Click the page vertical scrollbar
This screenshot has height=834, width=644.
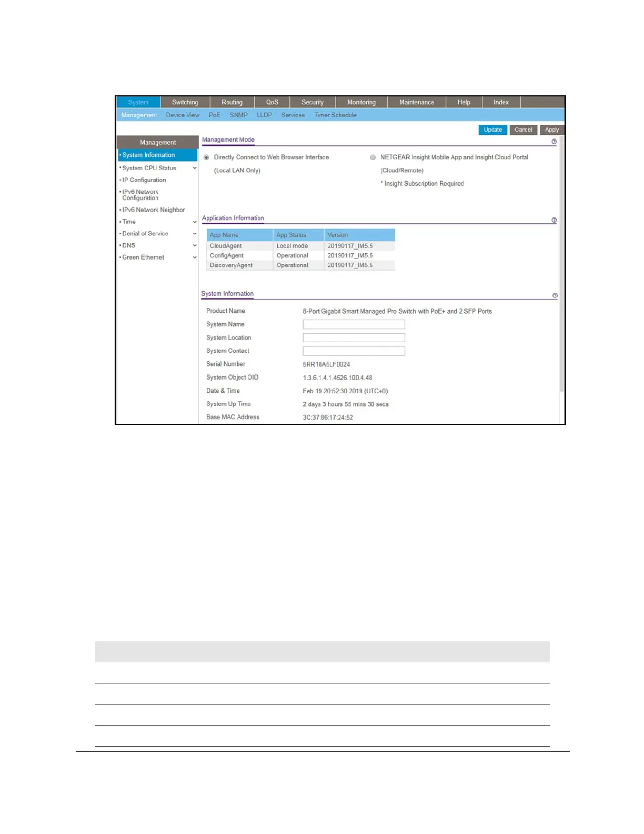click(x=561, y=263)
